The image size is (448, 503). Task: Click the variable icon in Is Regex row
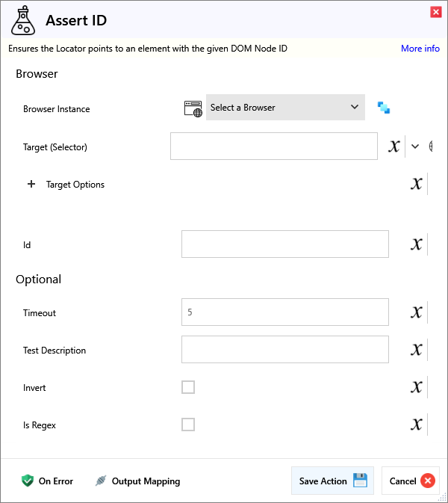[x=417, y=425]
